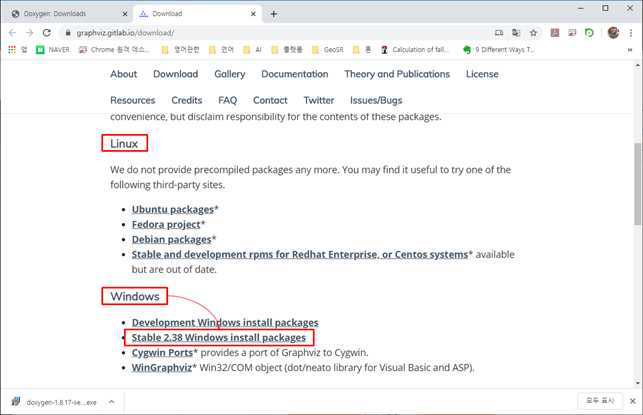
Task: Open the License nav item
Action: coord(482,74)
